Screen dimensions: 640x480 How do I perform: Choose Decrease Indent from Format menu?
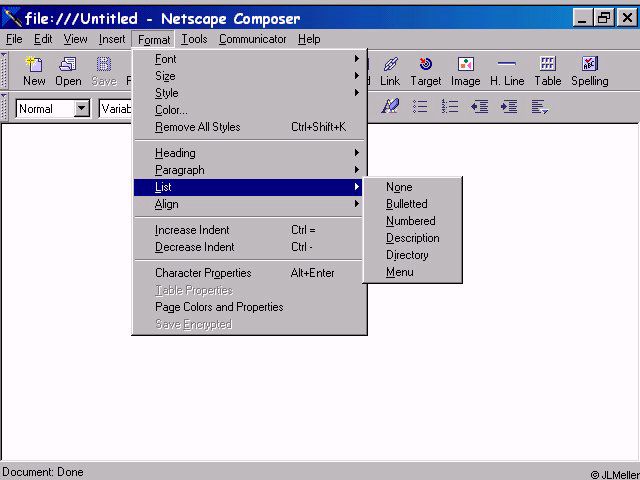(250, 247)
